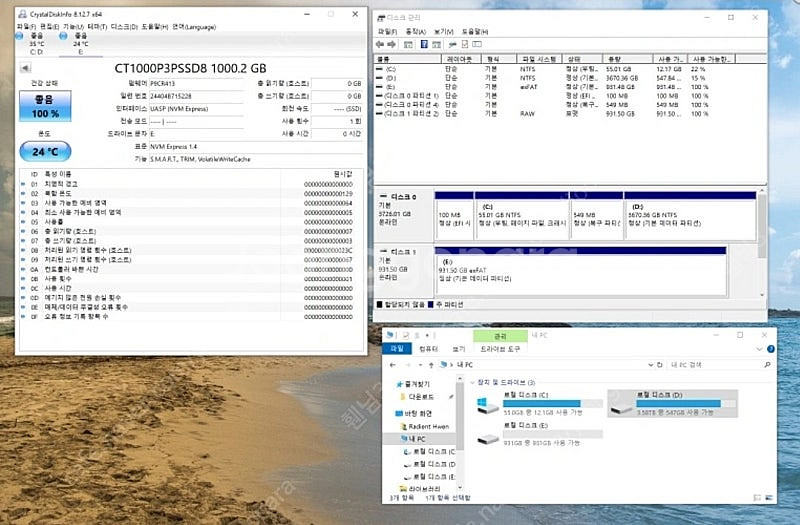The image size is (800, 525).
Task: Select 로컬 디스크 (E:) drive in File Explorer
Action: (538, 434)
